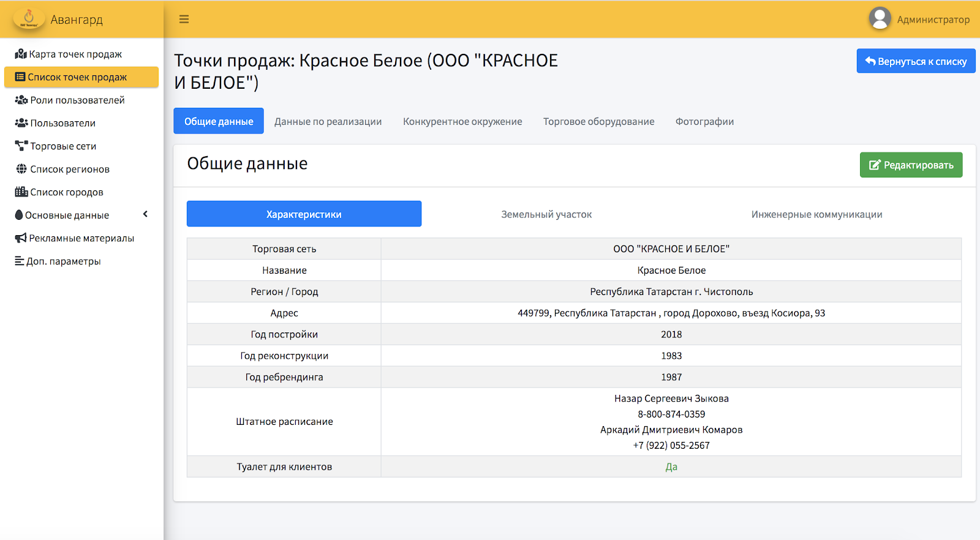Image resolution: width=980 pixels, height=540 pixels.
Task: Click the reconstruction year value 1983
Action: click(671, 356)
